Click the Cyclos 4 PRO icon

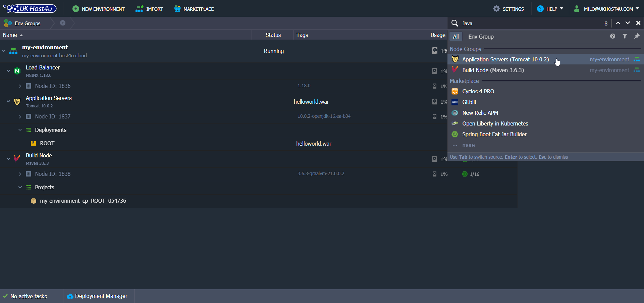(x=455, y=91)
